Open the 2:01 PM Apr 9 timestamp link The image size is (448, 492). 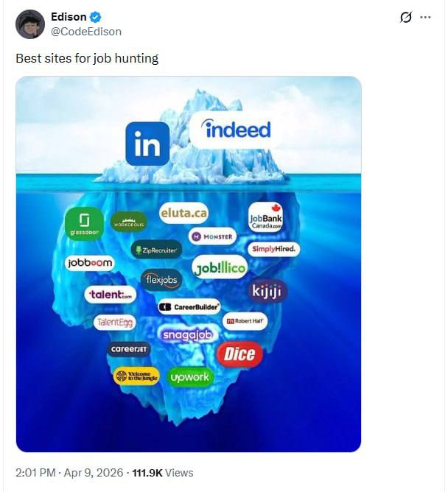pos(68,473)
